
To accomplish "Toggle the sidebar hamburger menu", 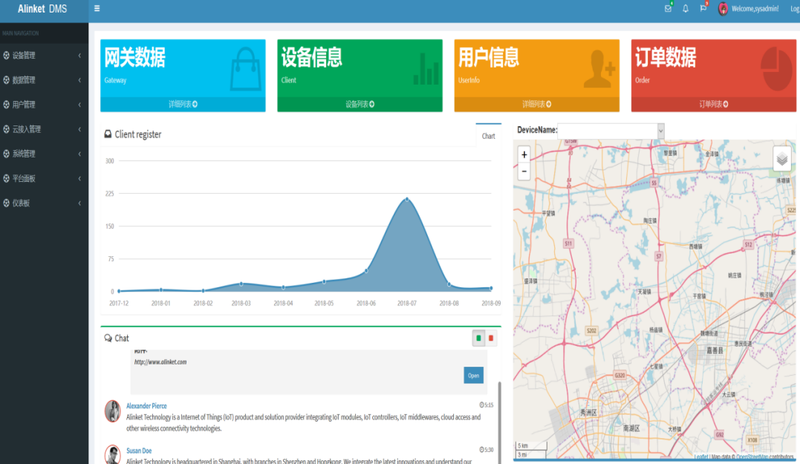I will click(x=97, y=9).
